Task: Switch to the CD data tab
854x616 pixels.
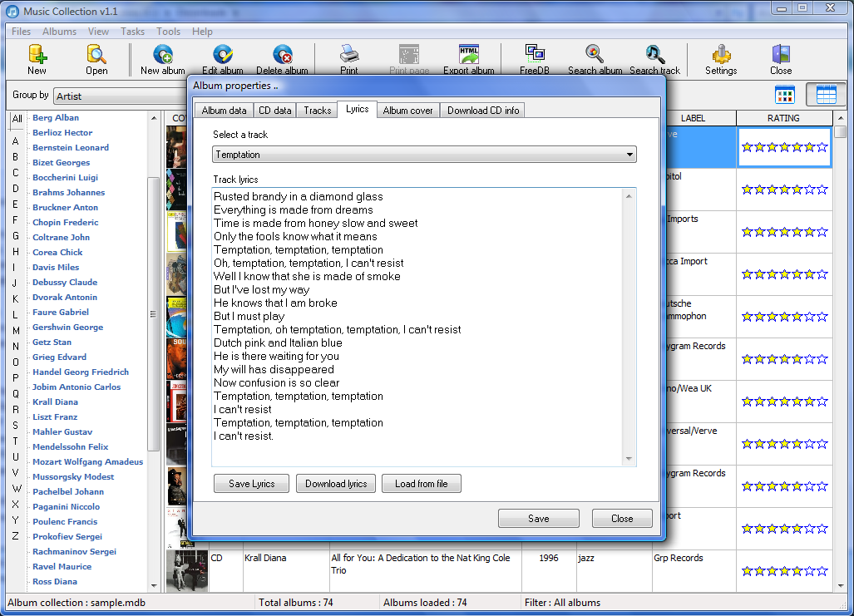Action: click(x=274, y=111)
